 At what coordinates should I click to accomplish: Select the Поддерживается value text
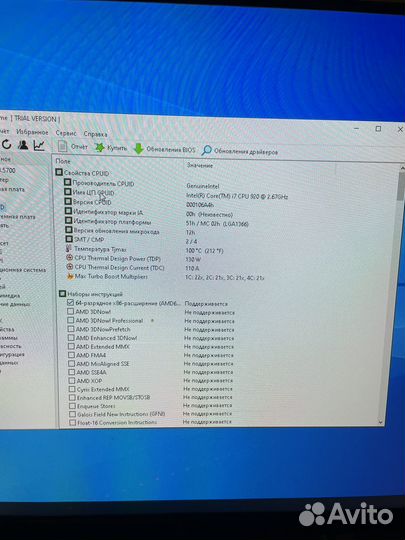pos(206,304)
